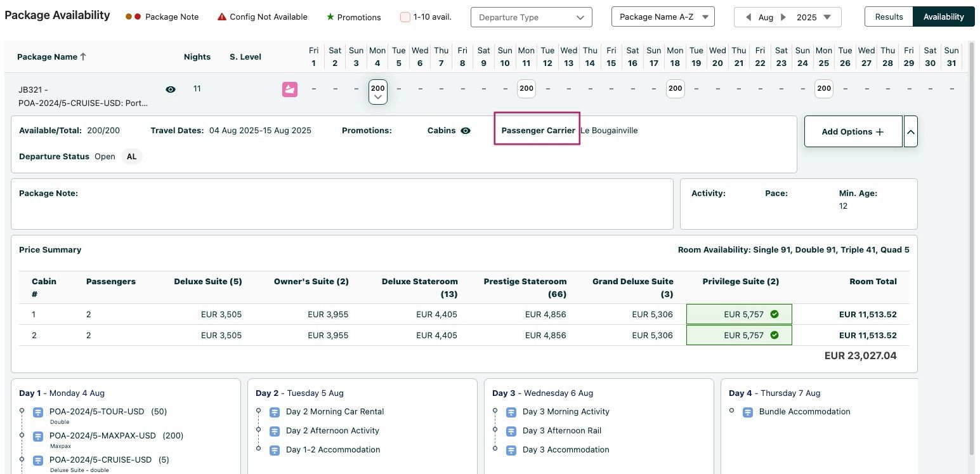Open the Departure Type dropdown
This screenshot has height=474, width=980.
[531, 17]
